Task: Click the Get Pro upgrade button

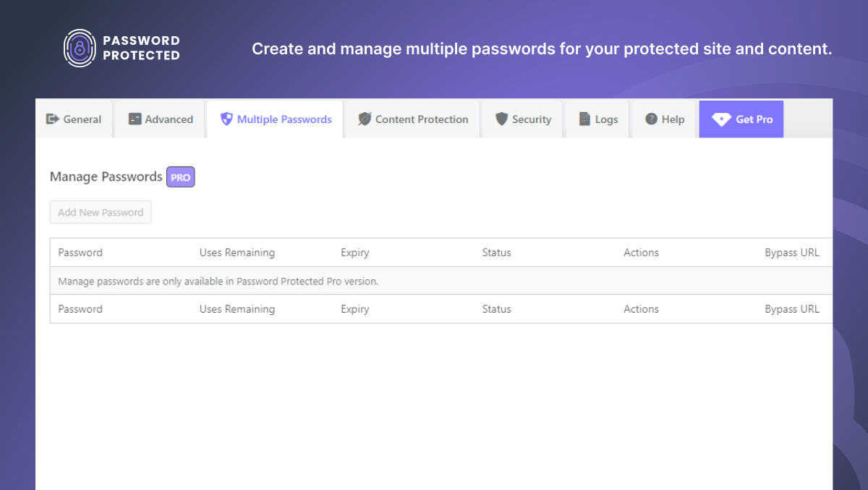Action: coord(741,119)
